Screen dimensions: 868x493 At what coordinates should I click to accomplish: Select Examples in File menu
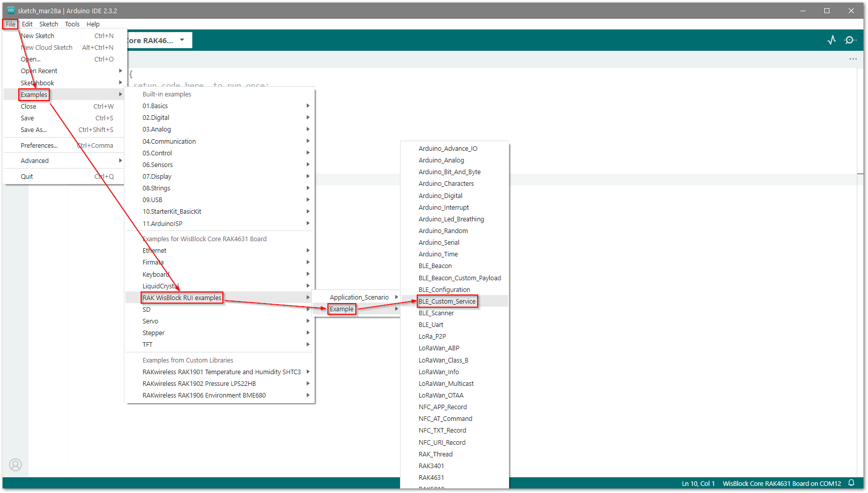64,94
